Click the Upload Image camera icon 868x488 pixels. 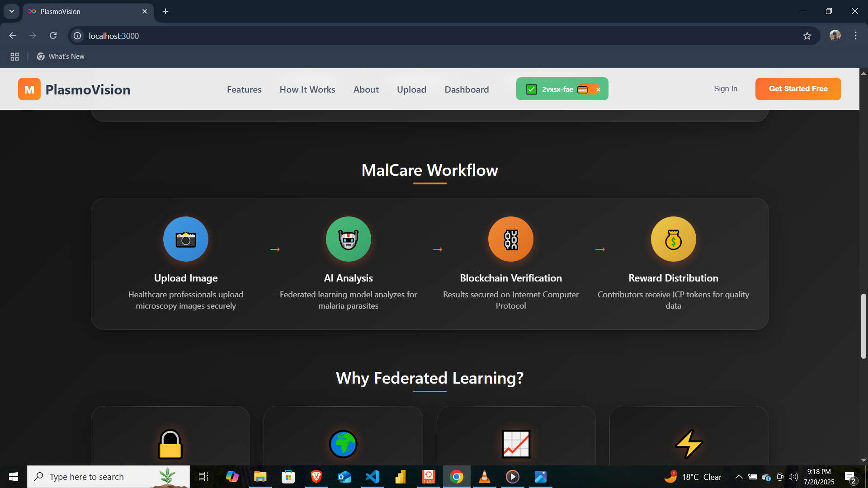(186, 239)
